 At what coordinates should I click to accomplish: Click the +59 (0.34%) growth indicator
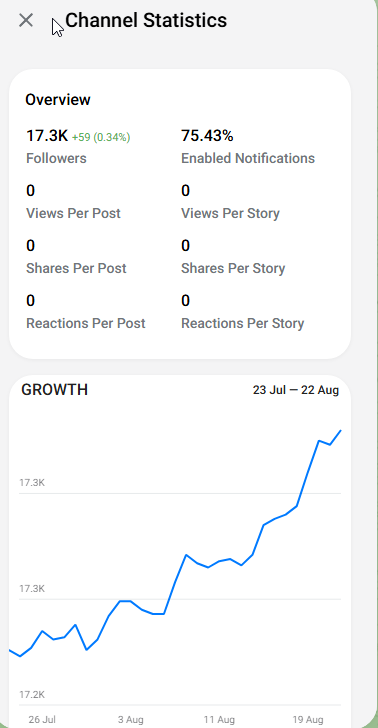[101, 137]
